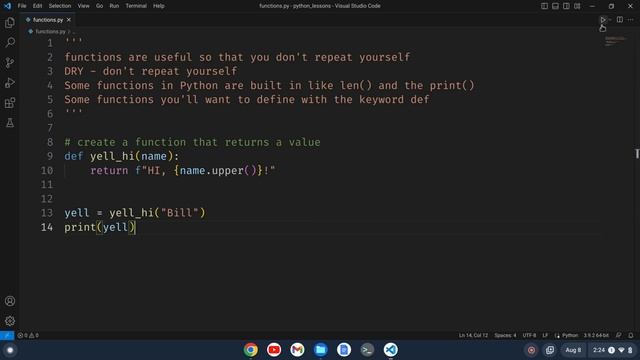The image size is (640, 360).
Task: Expand the run button dropdown arrow
Action: click(610, 20)
